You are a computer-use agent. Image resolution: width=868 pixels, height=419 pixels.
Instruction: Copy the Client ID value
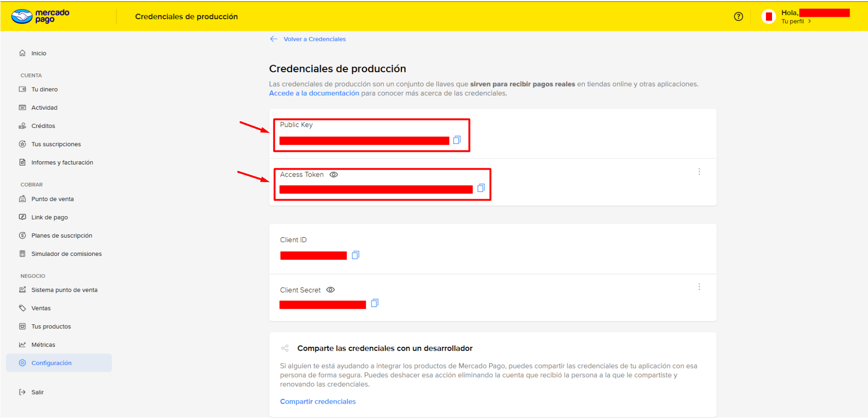(355, 255)
